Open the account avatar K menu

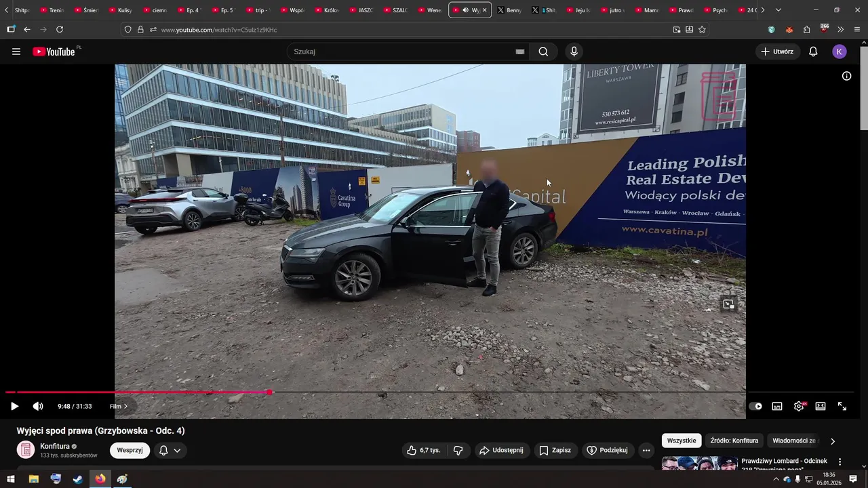[x=840, y=52]
